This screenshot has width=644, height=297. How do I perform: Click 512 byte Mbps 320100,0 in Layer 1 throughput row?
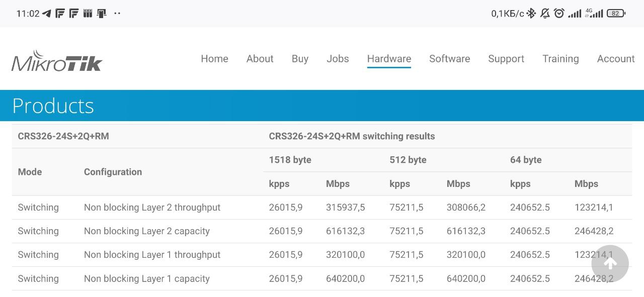466,255
